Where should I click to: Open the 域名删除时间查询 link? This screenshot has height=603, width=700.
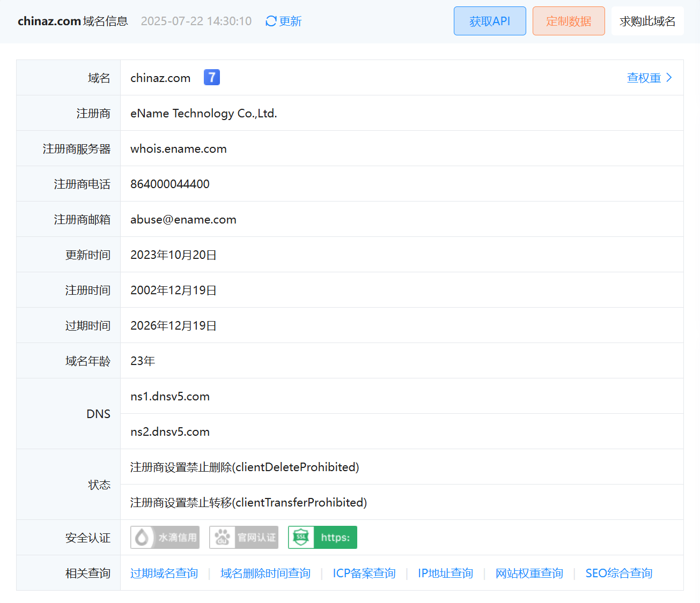pyautogui.click(x=265, y=573)
